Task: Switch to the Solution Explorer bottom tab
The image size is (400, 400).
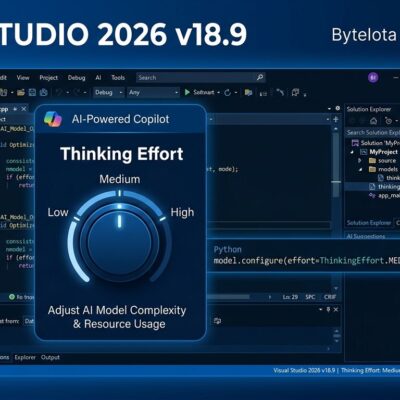Action: pos(369,223)
